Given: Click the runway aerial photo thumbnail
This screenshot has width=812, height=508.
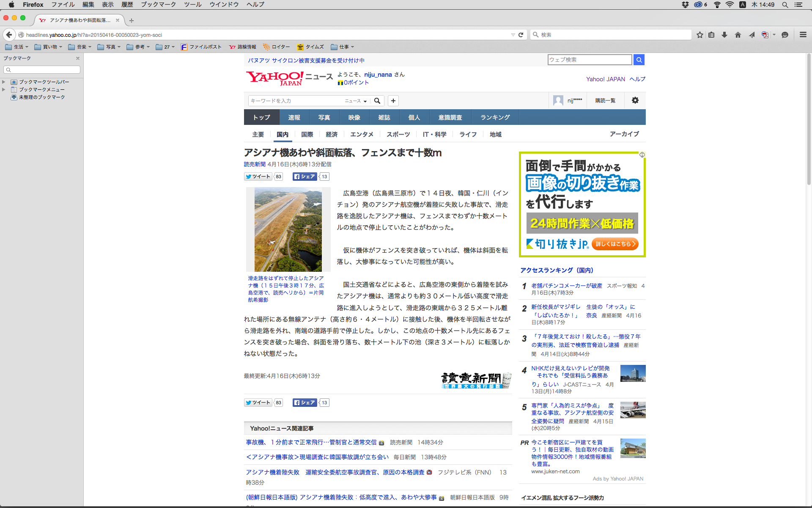Looking at the screenshot, I should pos(288,229).
